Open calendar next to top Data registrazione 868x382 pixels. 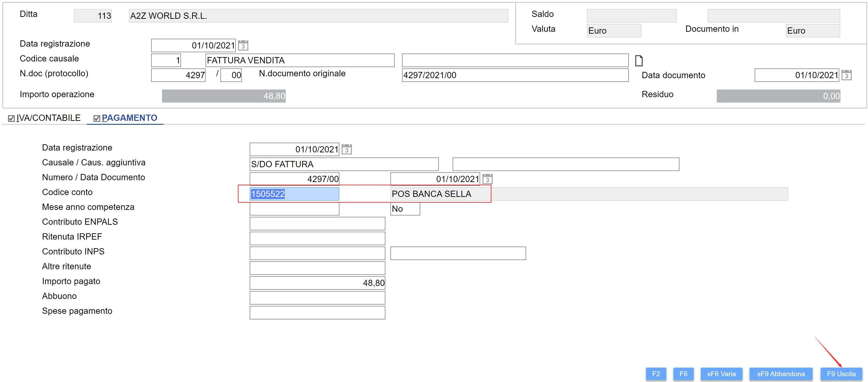pyautogui.click(x=243, y=45)
